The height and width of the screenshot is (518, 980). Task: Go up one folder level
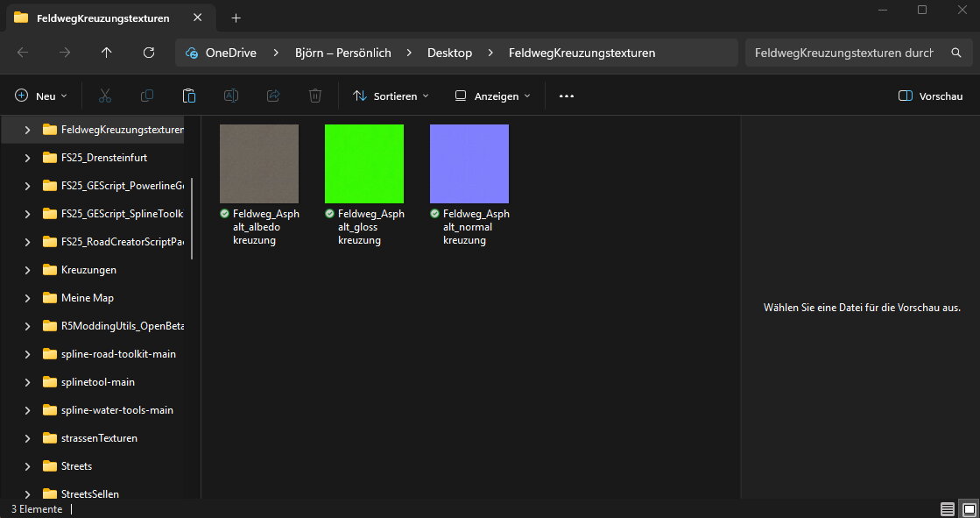pyautogui.click(x=107, y=53)
